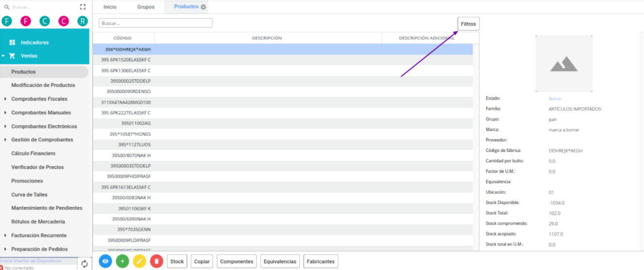Select row 311XX47AA428MG0100
Image resolution: width=644 pixels, height=270 pixels.
coord(283,102)
